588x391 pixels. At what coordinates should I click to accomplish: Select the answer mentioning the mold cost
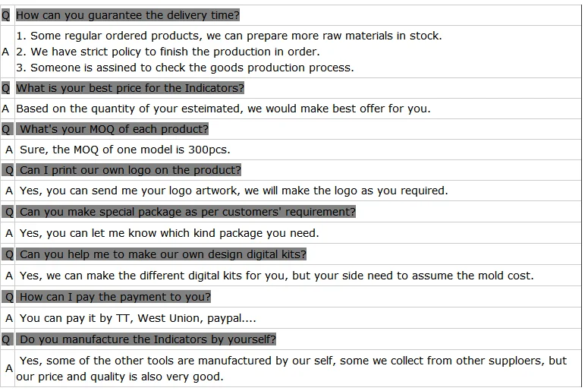click(x=276, y=276)
